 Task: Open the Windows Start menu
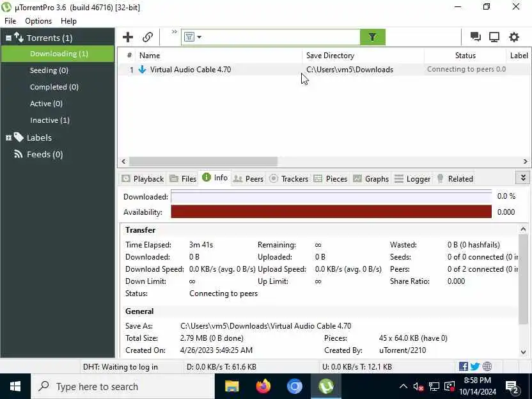click(15, 386)
